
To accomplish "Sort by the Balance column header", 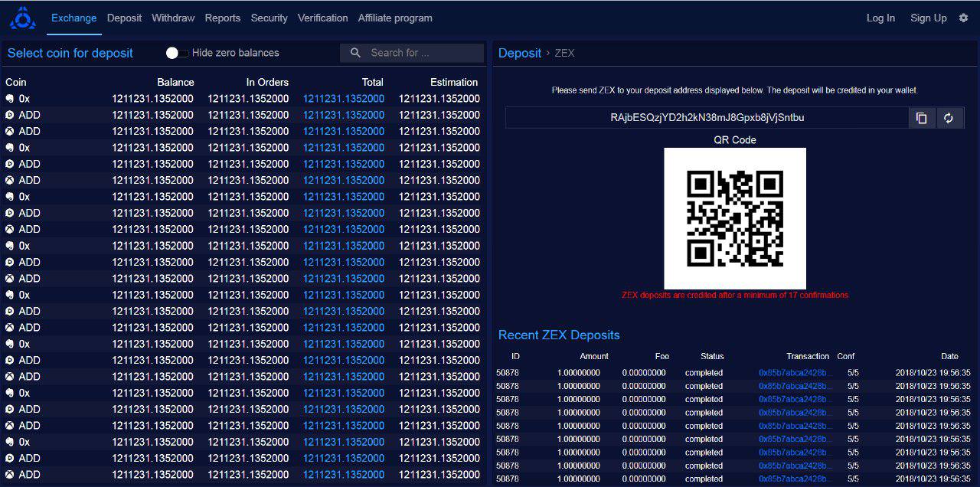I will click(175, 82).
